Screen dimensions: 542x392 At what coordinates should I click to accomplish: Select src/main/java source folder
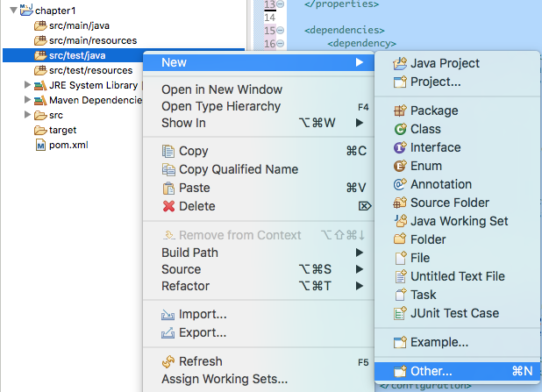pyautogui.click(x=79, y=25)
